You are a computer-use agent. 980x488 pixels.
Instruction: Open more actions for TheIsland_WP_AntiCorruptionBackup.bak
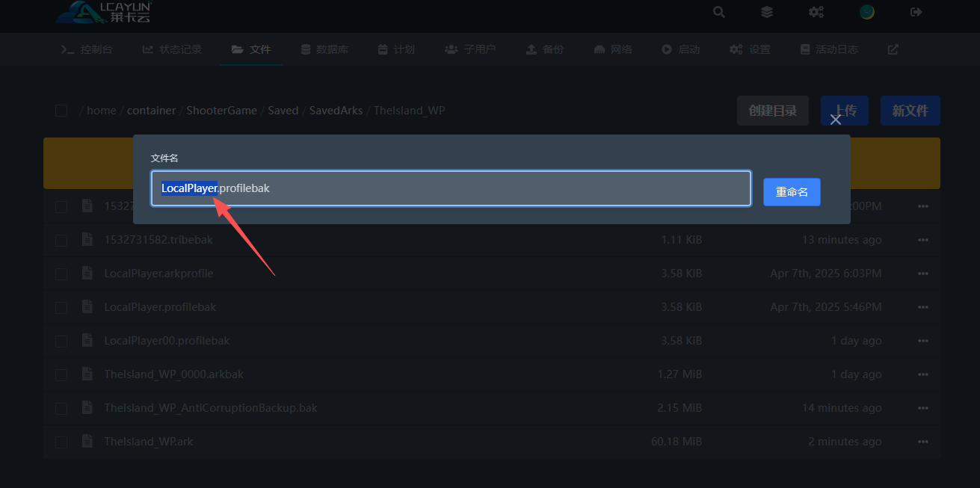(923, 408)
